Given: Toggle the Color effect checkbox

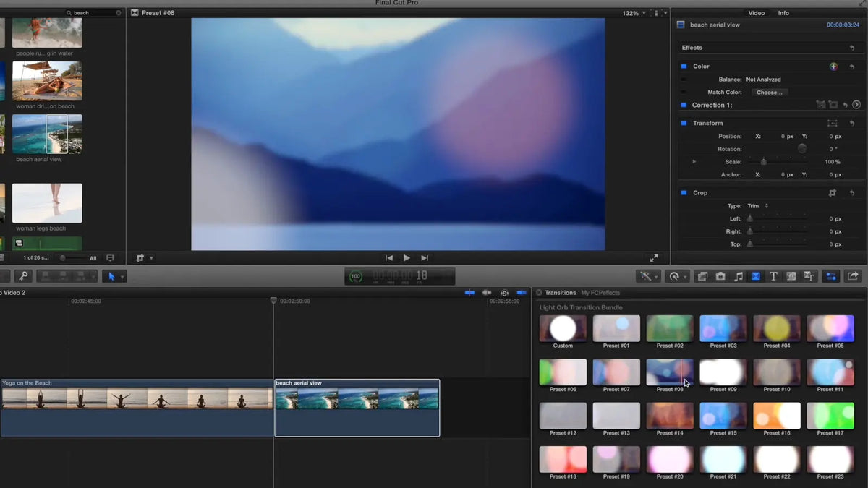Looking at the screenshot, I should [x=684, y=67].
